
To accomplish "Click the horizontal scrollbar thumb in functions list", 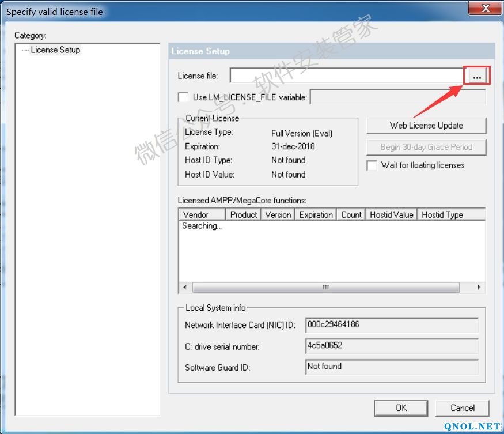I will [x=325, y=287].
